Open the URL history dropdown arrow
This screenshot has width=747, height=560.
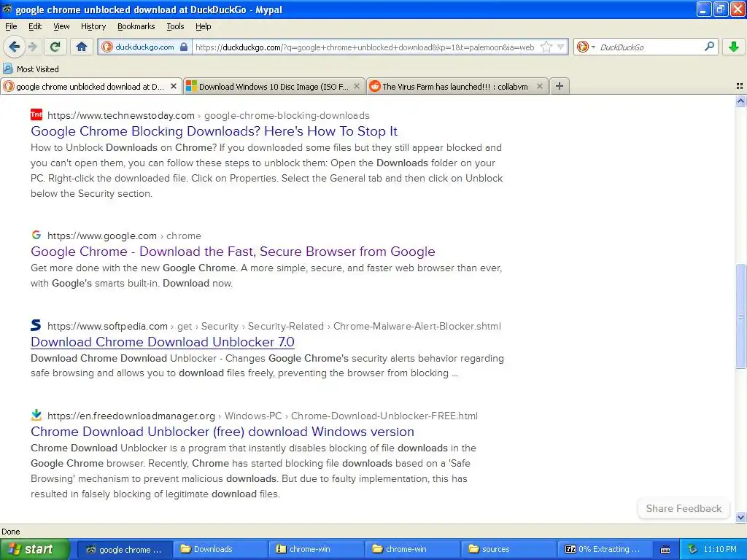tap(561, 47)
